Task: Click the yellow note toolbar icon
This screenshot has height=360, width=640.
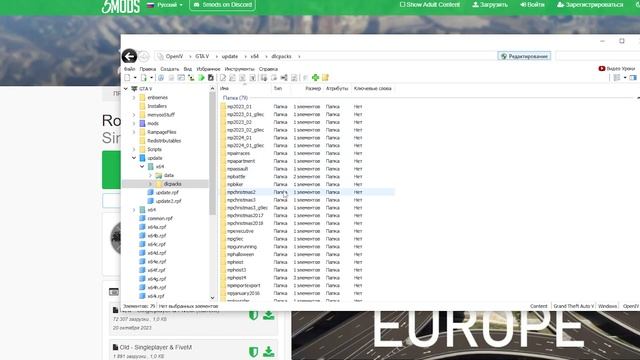Action: (x=325, y=78)
